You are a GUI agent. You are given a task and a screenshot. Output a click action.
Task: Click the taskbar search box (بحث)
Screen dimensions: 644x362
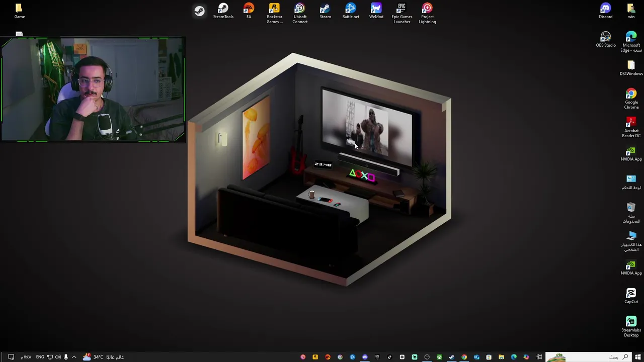(588, 357)
